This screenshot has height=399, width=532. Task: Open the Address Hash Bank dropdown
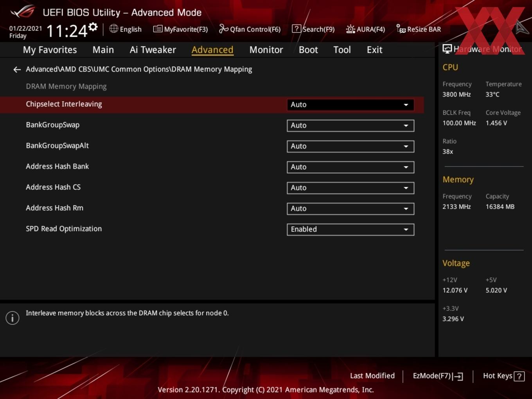[350, 167]
